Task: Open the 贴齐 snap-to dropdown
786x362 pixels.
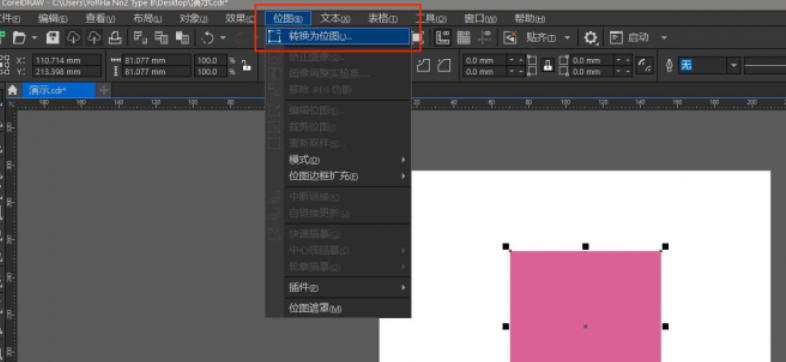Action: click(567, 38)
